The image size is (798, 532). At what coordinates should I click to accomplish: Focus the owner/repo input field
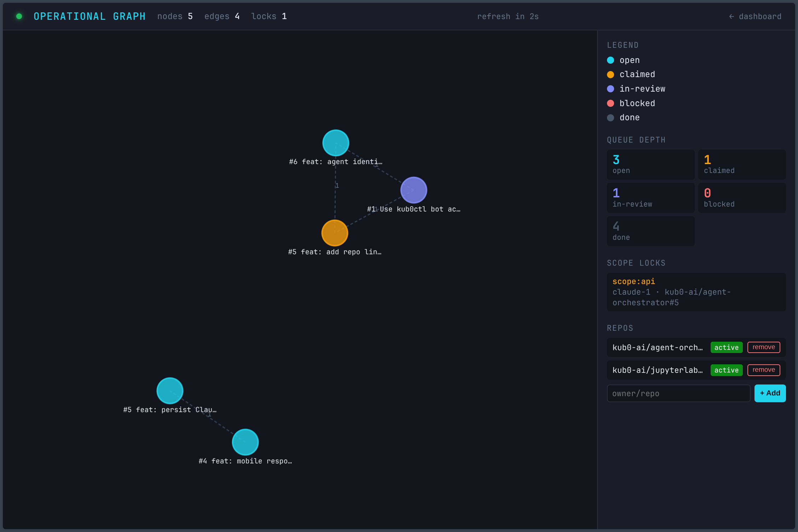(x=678, y=393)
